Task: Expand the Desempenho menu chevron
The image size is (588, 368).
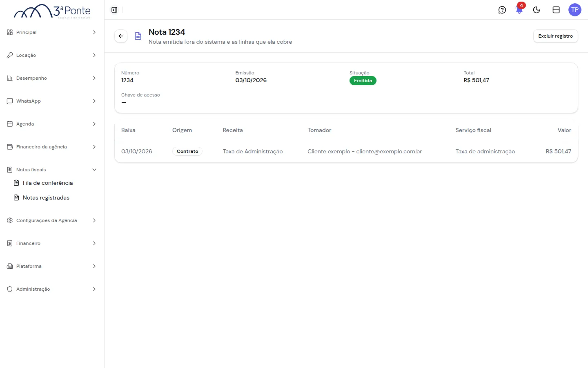Action: (x=94, y=78)
